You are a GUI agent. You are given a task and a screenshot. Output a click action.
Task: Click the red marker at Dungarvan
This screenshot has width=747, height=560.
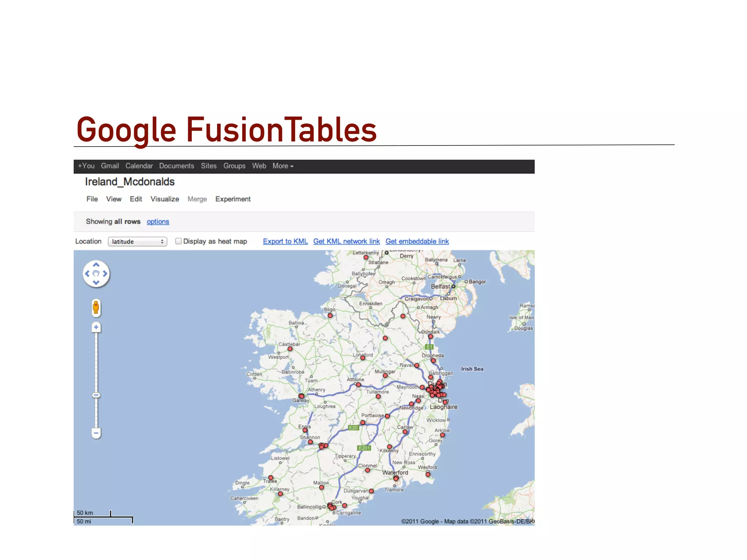371,491
